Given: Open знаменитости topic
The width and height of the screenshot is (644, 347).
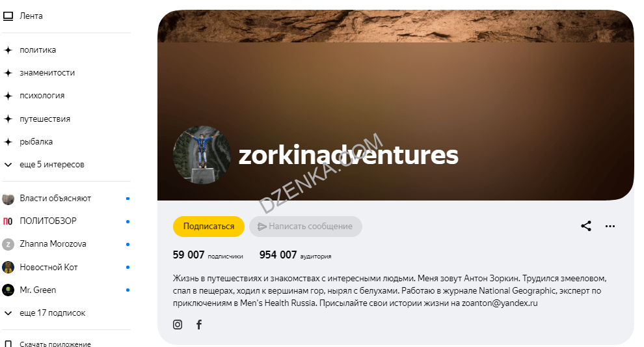Looking at the screenshot, I should pos(47,73).
